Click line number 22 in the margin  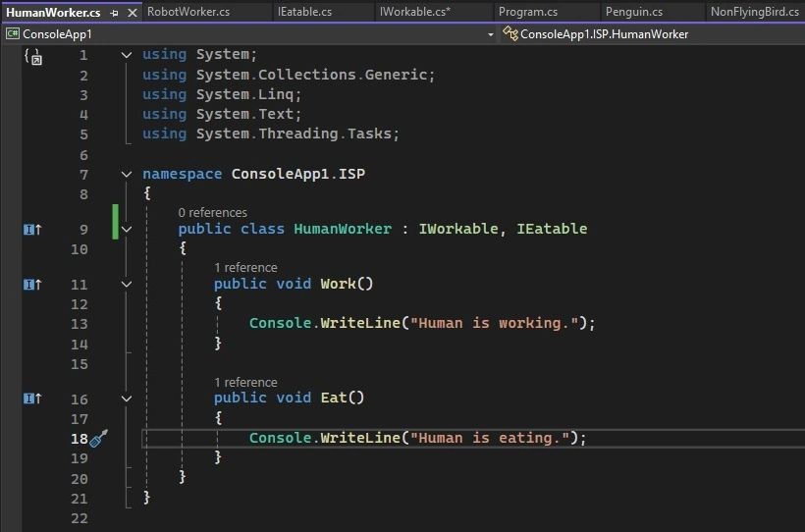click(80, 518)
